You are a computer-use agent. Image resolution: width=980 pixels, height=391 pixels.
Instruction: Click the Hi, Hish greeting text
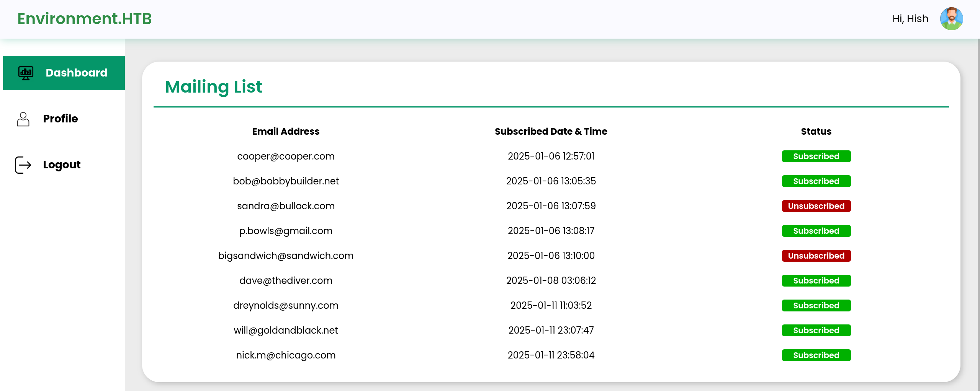[910, 19]
